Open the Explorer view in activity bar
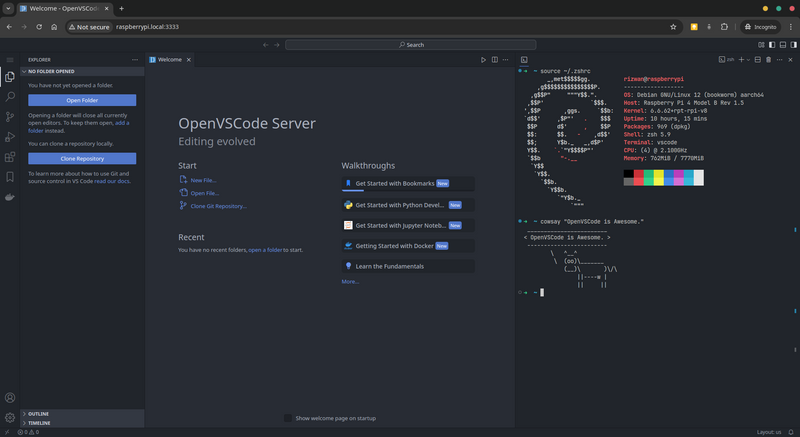The image size is (800, 437). click(10, 77)
